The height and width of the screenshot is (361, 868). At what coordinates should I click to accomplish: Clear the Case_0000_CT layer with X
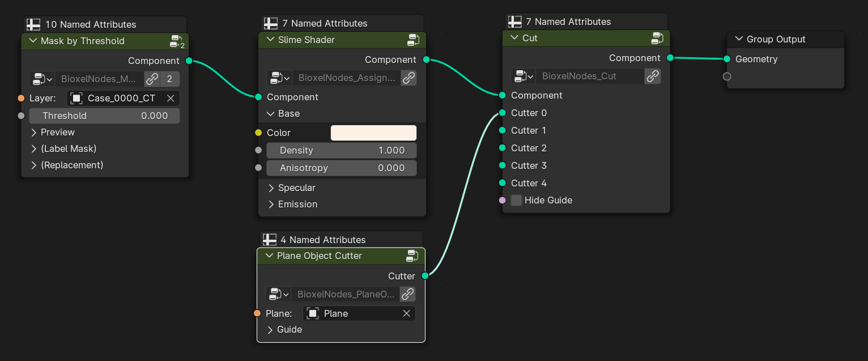(x=170, y=98)
